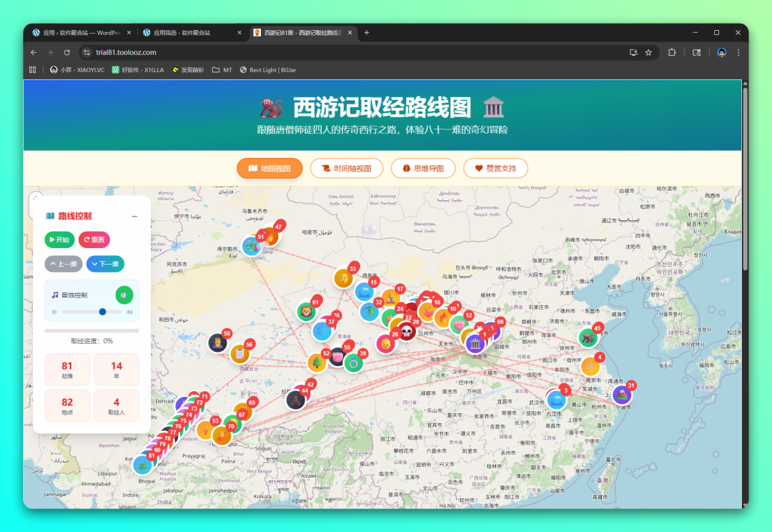Click the 赞赏支持 heart button
This screenshot has height=532, width=772.
coord(495,169)
